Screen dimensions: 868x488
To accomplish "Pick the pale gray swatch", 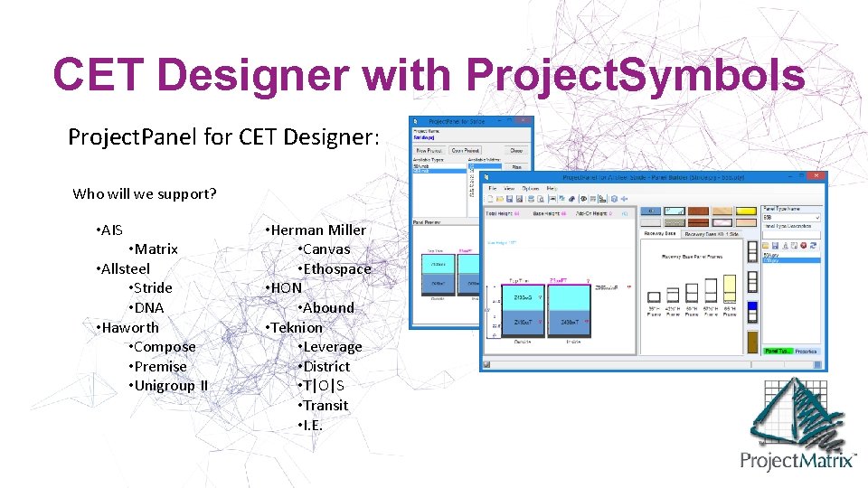I will 651,222.
